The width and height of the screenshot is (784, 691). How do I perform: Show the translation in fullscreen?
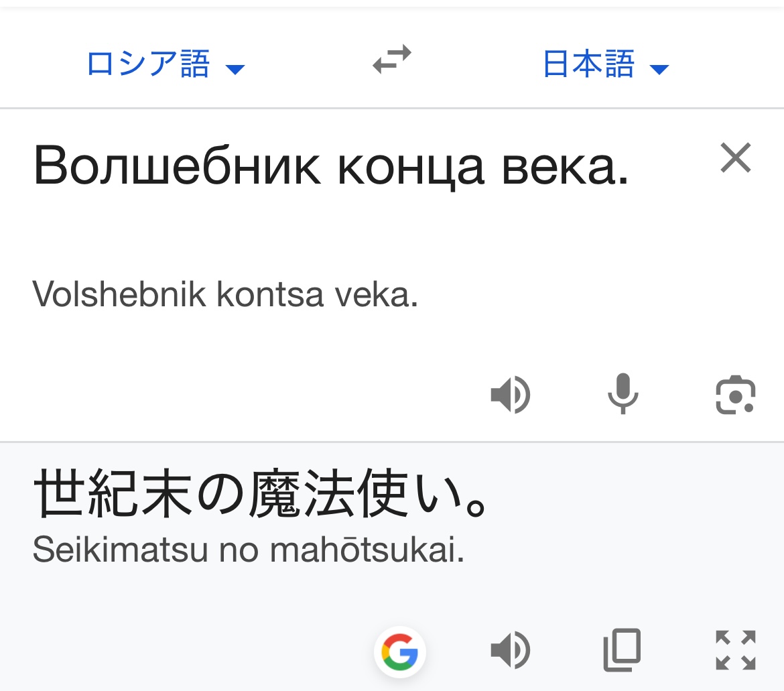[x=735, y=650]
